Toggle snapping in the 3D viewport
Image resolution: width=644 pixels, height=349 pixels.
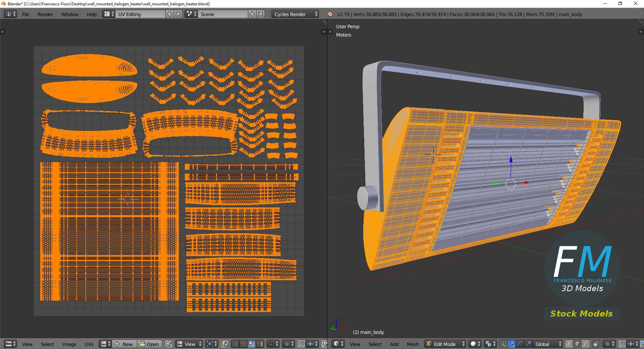click(622, 344)
